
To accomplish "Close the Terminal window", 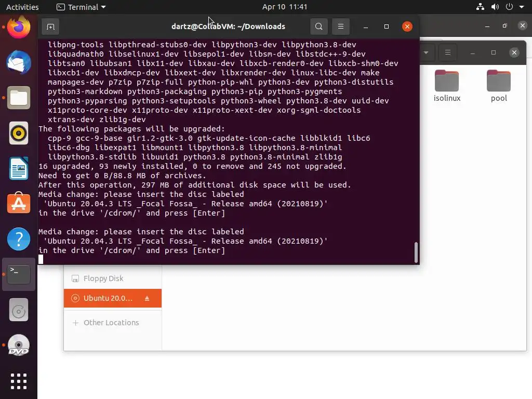I will tap(407, 26).
